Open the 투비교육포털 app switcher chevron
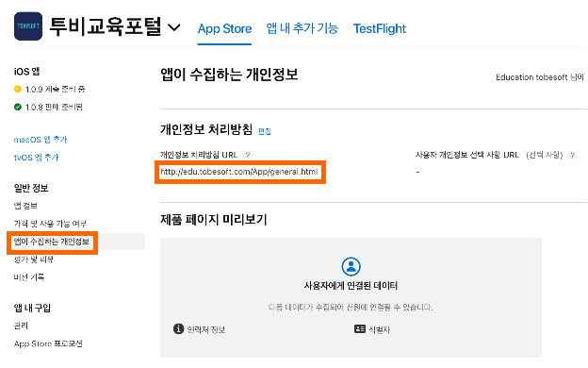Screen dimensions: 588x368 (x=173, y=27)
